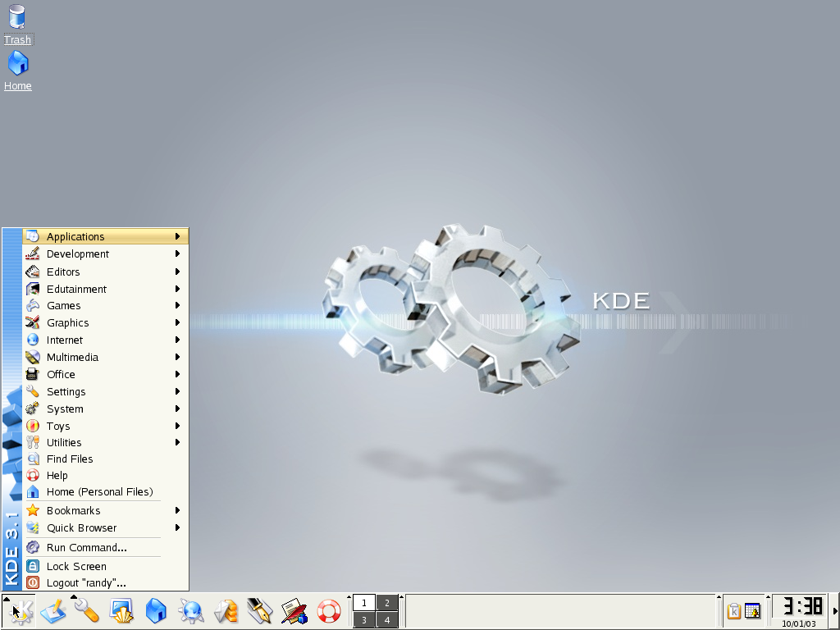Launch Konqueror web browser globe in panel
The image size is (840, 630).
(190, 610)
